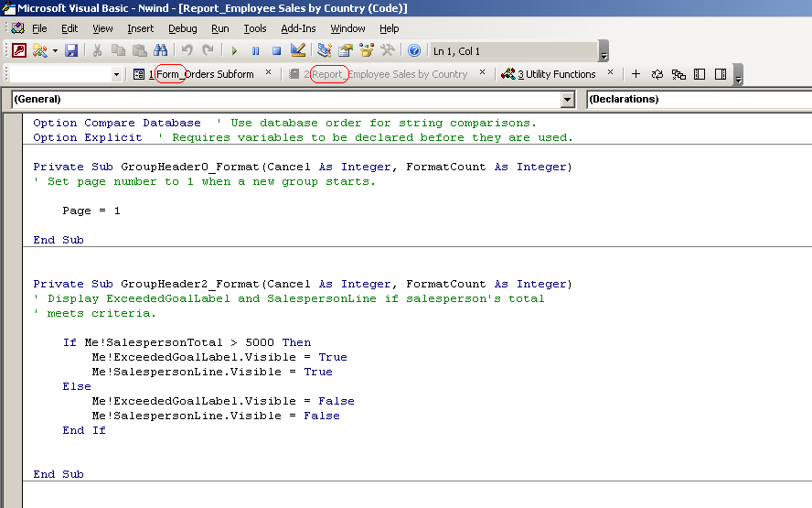Open the Window menu

tap(348, 28)
